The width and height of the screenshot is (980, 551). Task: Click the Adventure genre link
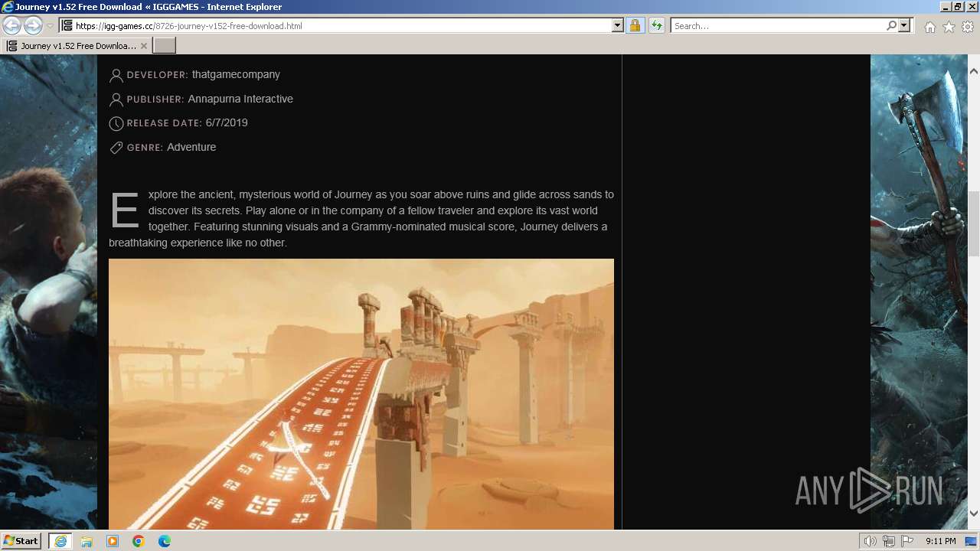(191, 147)
